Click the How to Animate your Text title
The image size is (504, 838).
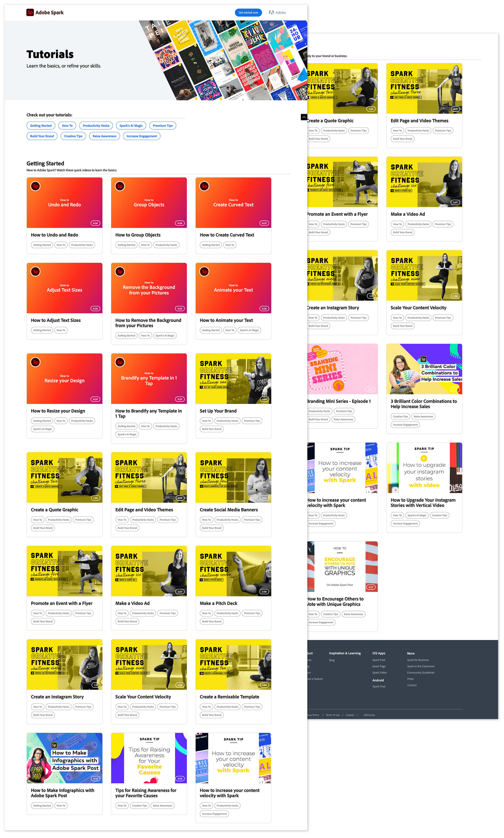click(x=226, y=320)
